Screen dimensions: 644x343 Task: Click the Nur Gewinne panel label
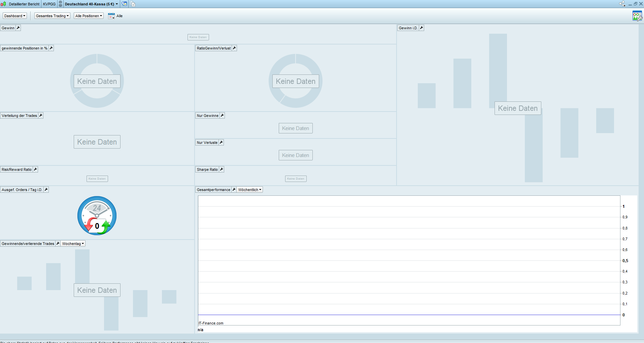point(208,116)
